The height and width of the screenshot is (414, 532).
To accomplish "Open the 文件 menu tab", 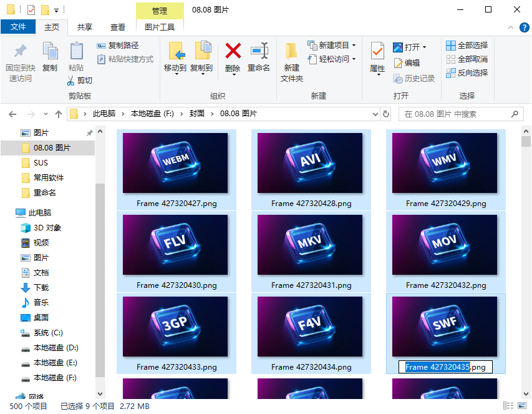I will click(18, 27).
